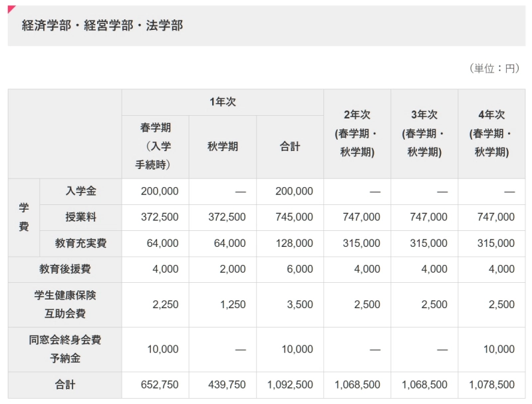Select the 1年次 column group header
The image size is (532, 404).
pyautogui.click(x=222, y=102)
